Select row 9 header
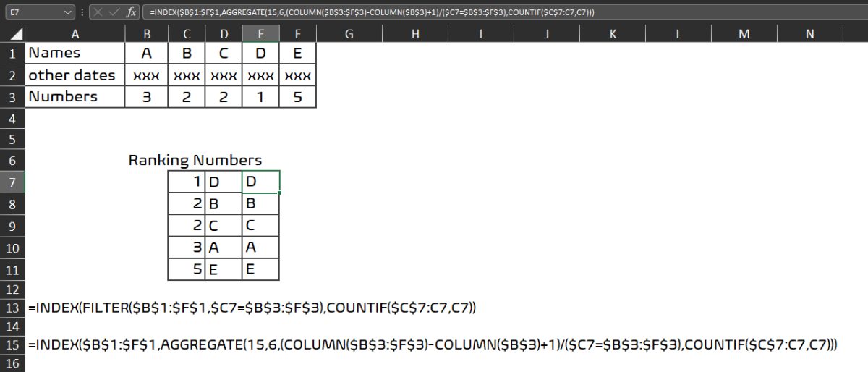868x372 pixels. pos(12,225)
